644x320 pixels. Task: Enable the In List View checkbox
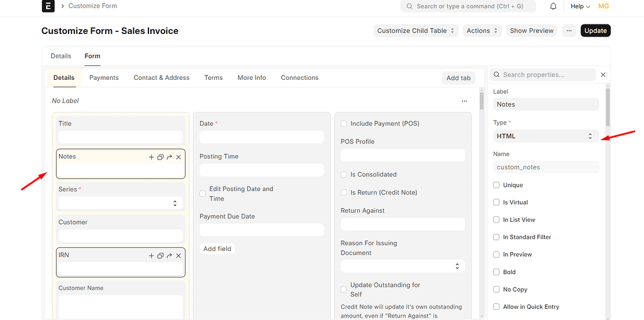click(496, 220)
